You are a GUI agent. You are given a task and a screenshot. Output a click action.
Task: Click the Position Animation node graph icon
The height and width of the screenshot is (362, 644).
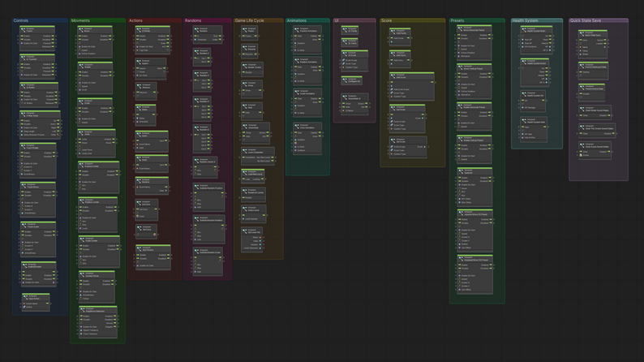297,30
